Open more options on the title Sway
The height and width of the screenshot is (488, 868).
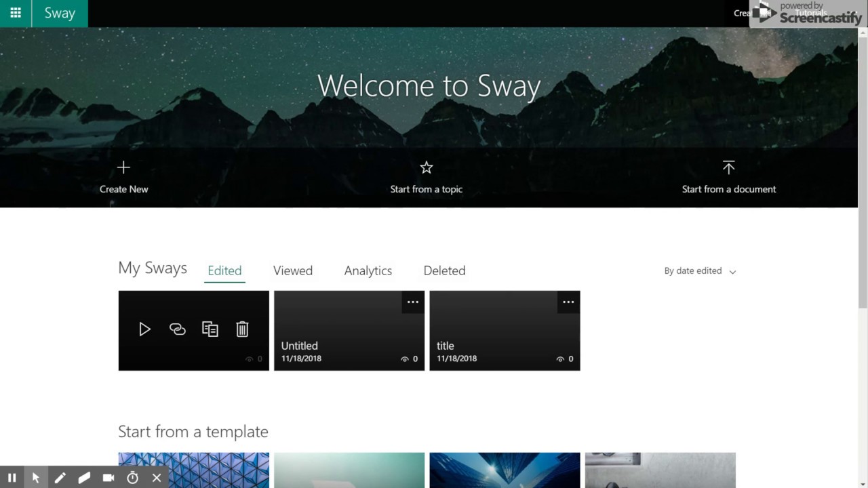(x=568, y=302)
